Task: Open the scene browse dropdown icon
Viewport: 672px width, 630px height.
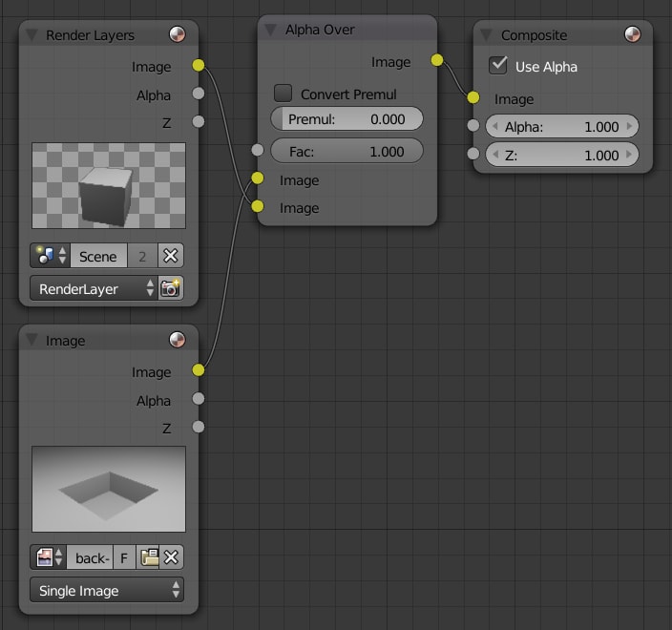Action: 51,256
